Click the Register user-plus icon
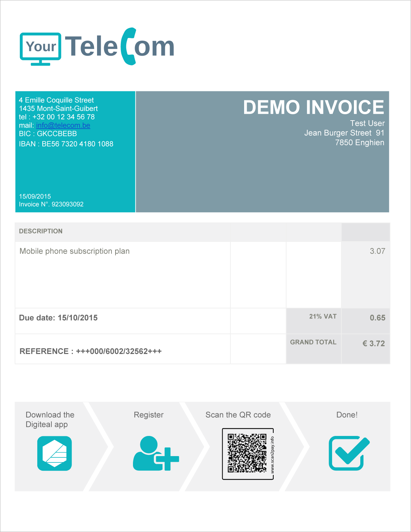This screenshot has height=532, width=411. click(156, 453)
